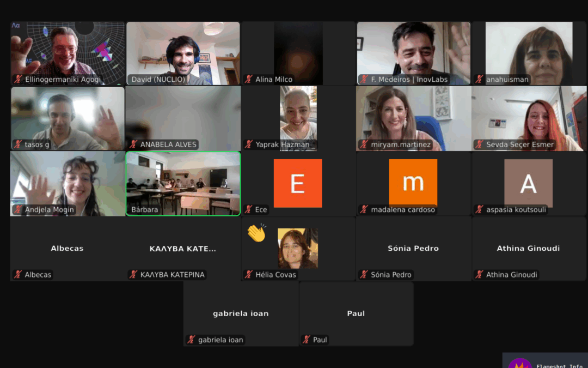Click muted mic icon beside Sevda Seçer Esmer

point(479,144)
